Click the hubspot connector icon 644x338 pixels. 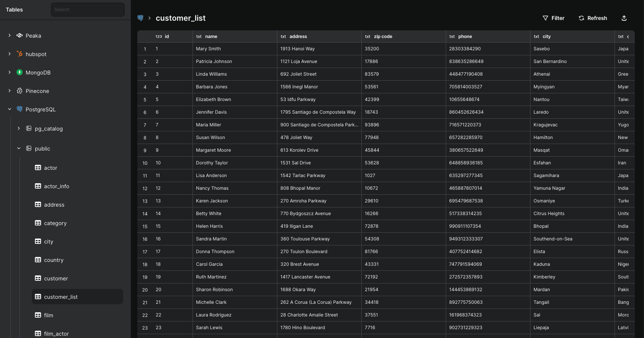pyautogui.click(x=20, y=54)
